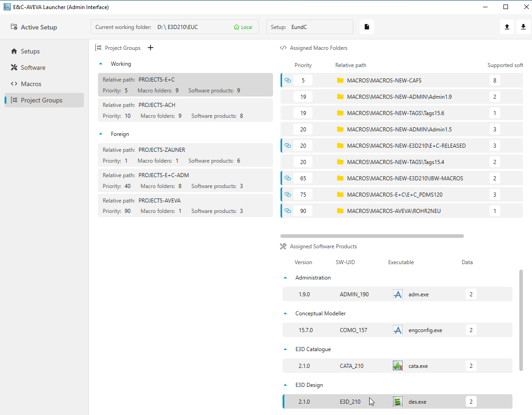Click the Active Setup header icon
This screenshot has height=415, width=532.
[x=14, y=27]
